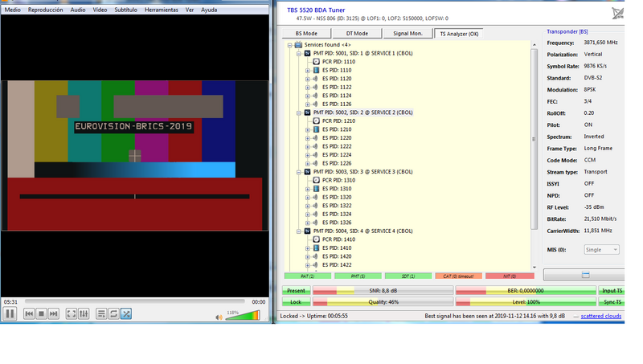Click audio icon of ES PID 1122

point(316,87)
